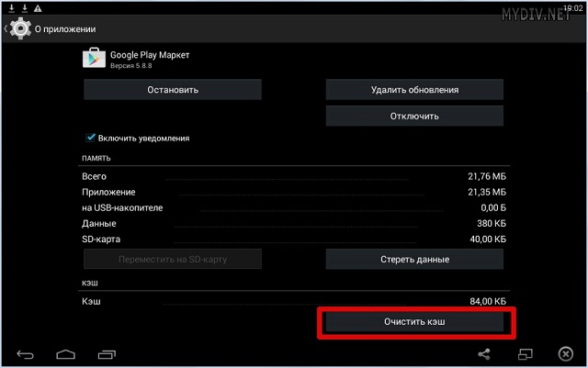This screenshot has height=368, width=588.
Task: Click the 'Удалить обновления' button
Action: tap(414, 90)
